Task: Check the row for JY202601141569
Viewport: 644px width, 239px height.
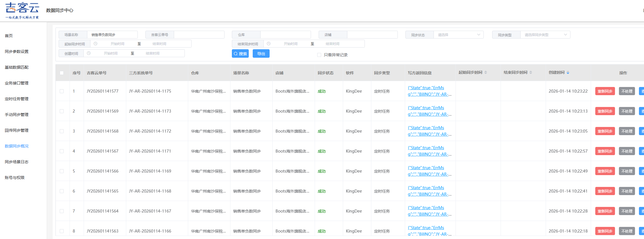Action: coord(62,111)
